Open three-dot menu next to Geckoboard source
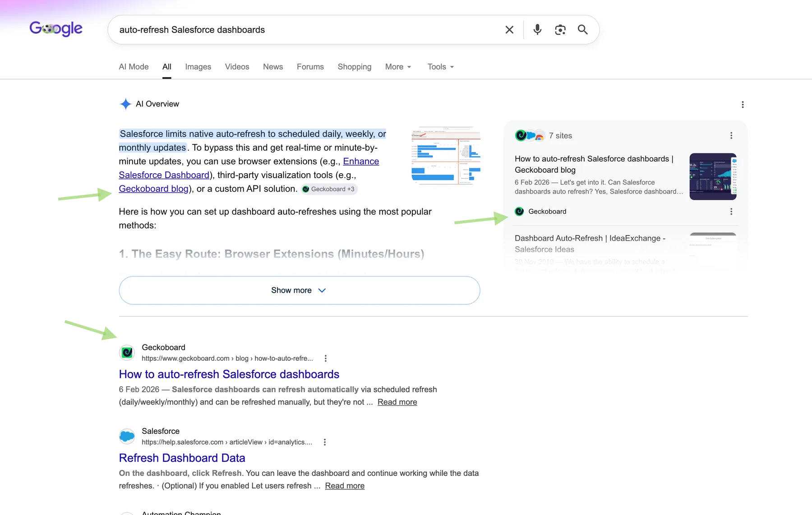 731,212
